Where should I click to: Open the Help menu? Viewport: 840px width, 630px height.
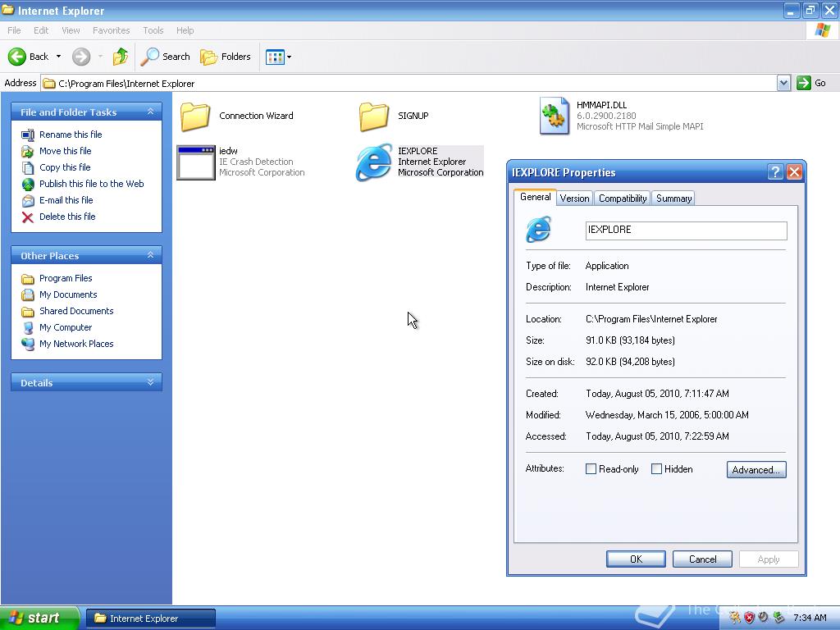coord(185,30)
